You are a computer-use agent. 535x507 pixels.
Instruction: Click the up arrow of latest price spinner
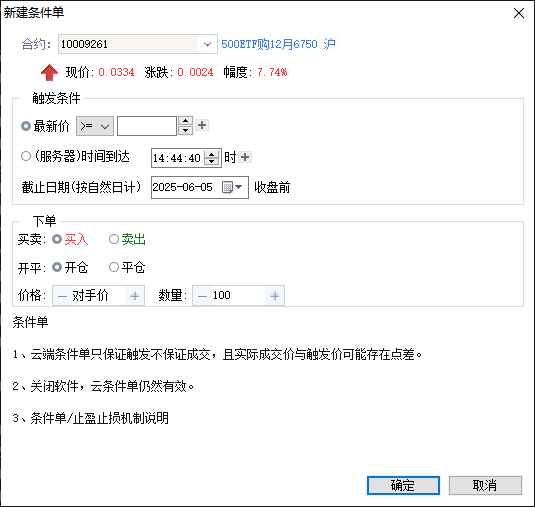[185, 121]
